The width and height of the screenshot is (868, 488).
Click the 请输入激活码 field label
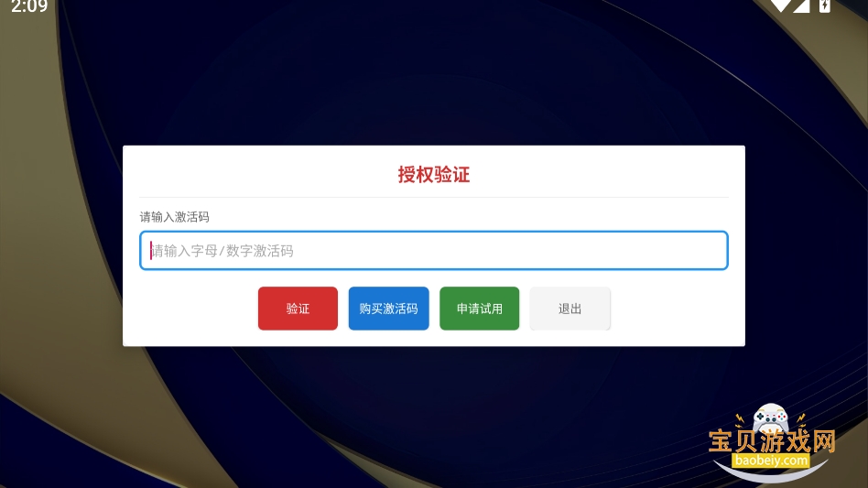[x=174, y=217]
